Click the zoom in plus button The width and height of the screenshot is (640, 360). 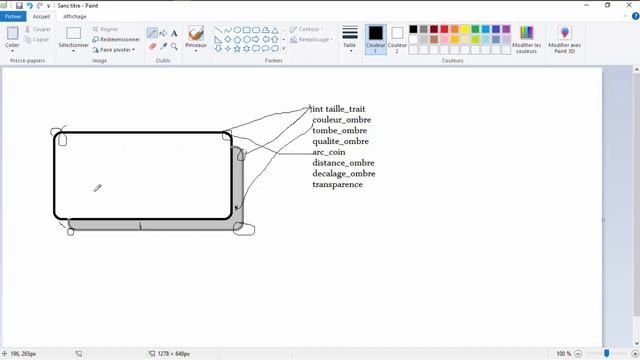tap(635, 353)
